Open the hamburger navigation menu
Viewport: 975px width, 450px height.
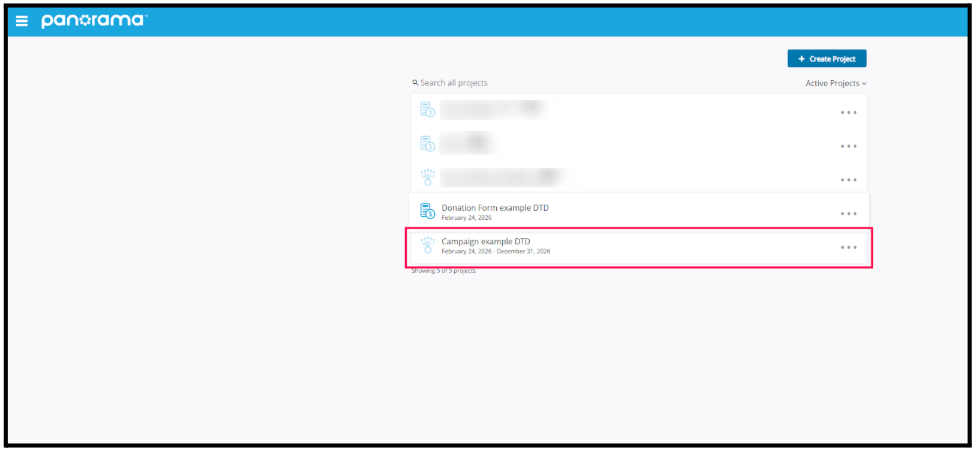(22, 21)
